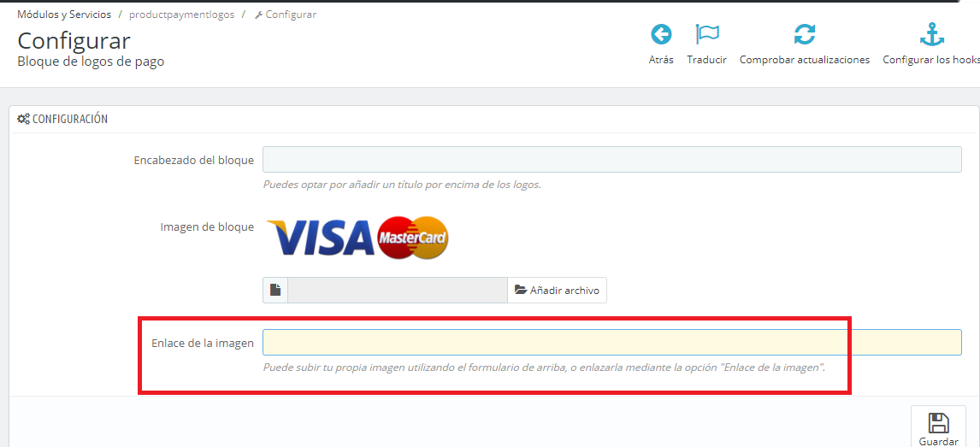Focus the Enlace de la imagen field
Screen dimensions: 980x447
[612, 342]
